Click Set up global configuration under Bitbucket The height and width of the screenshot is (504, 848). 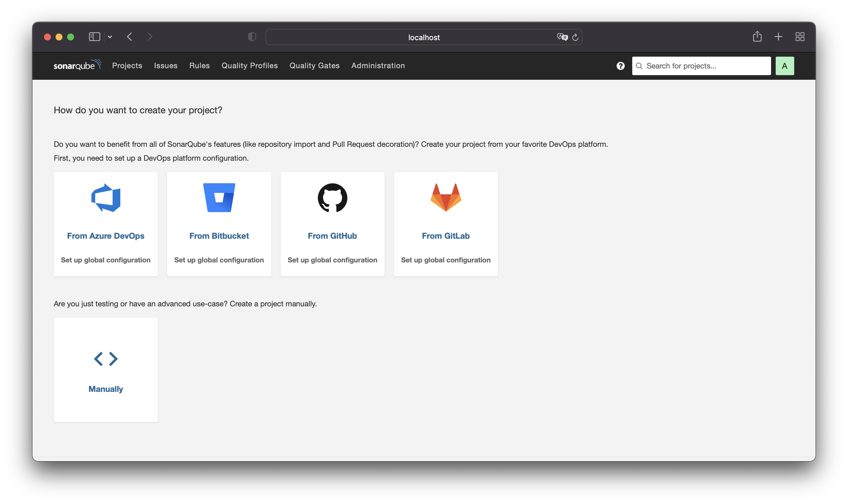point(219,260)
